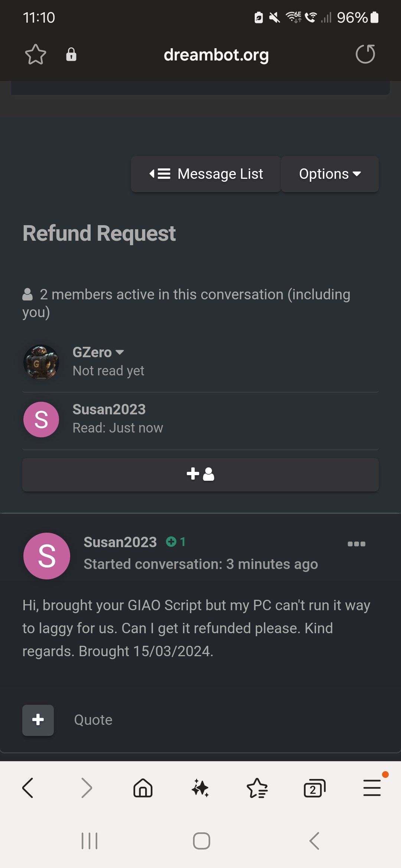Tap the lock site security icon

(x=71, y=55)
